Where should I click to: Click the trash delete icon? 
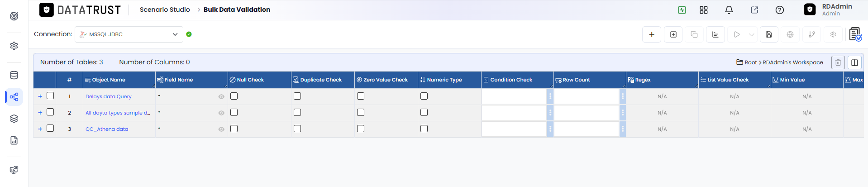click(x=838, y=62)
